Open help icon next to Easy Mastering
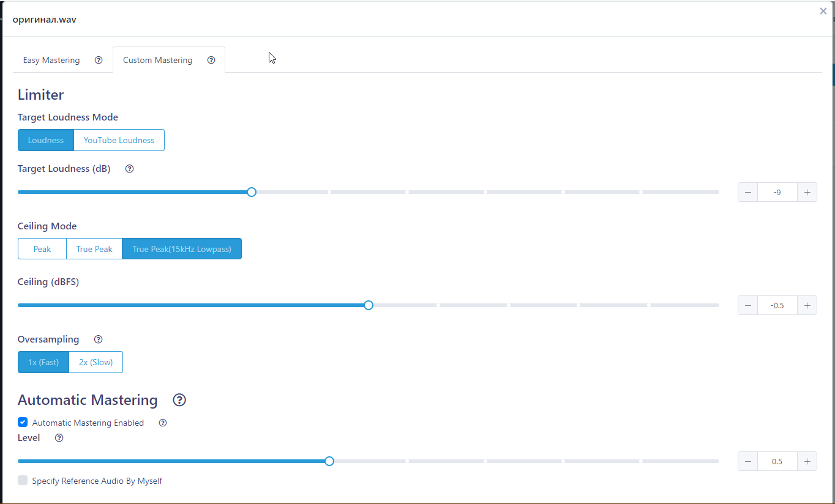835x504 pixels. tap(99, 60)
